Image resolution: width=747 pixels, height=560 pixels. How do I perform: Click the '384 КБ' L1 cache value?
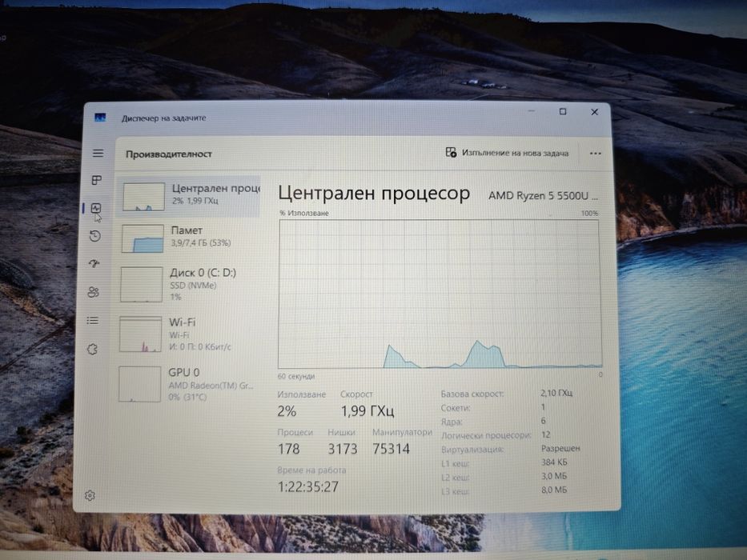point(554,462)
